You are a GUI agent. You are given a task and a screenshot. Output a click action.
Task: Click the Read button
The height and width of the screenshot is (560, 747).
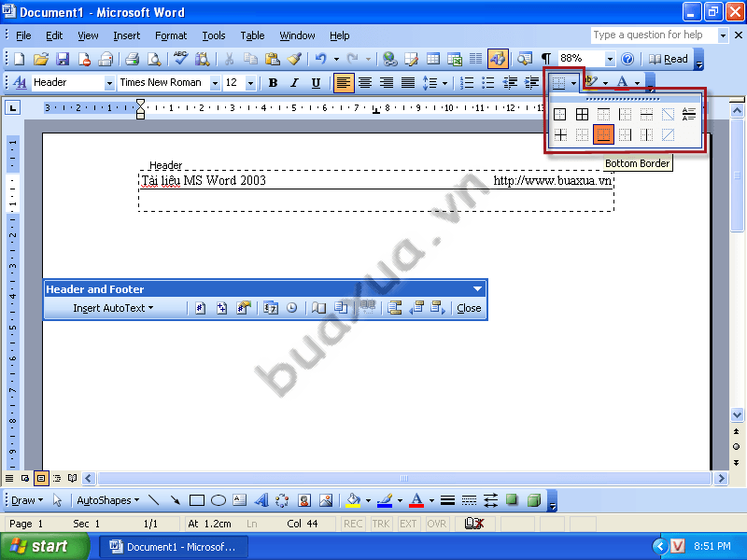click(669, 59)
